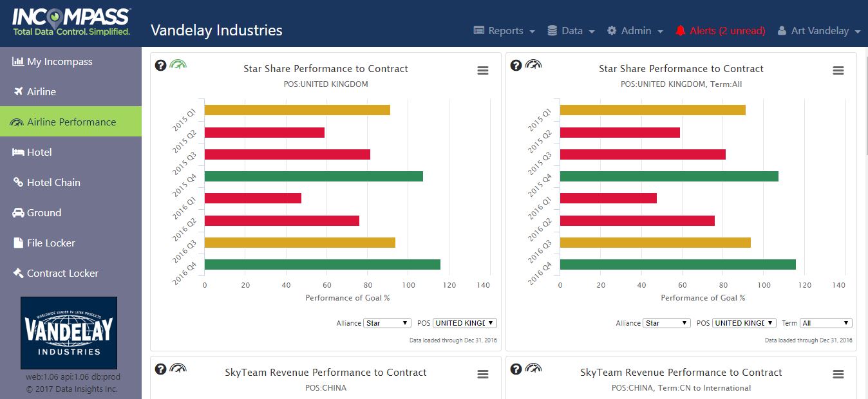Open hamburger menu on right SkyTeam Revenue chart

pyautogui.click(x=838, y=375)
